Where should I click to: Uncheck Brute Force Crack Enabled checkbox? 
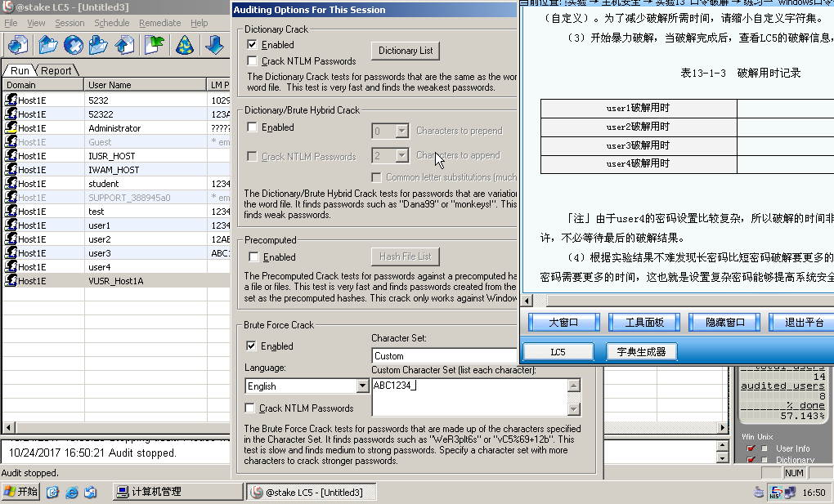tap(251, 346)
